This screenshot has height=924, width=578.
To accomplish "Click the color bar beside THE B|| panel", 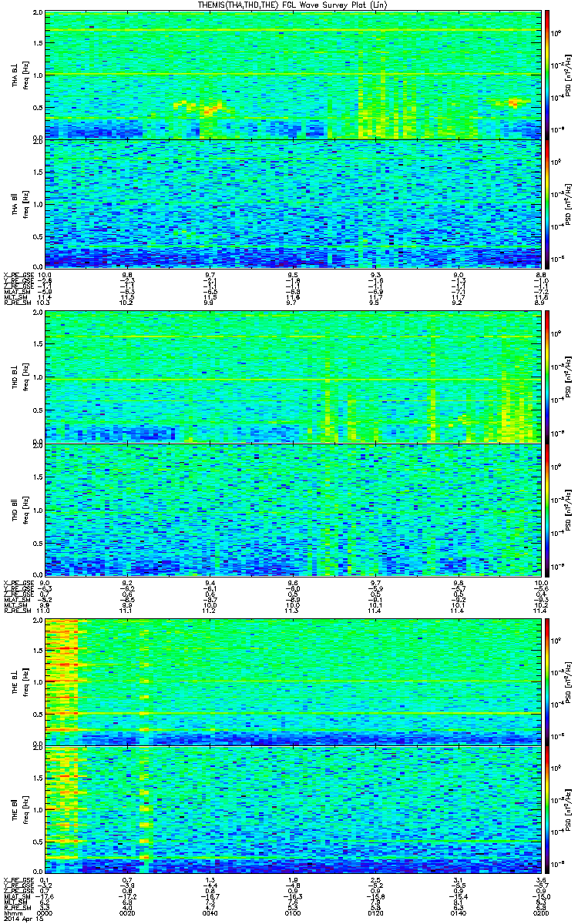I will [548, 808].
